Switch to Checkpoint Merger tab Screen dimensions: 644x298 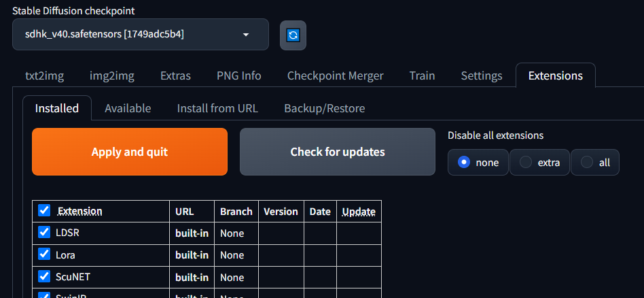click(335, 76)
